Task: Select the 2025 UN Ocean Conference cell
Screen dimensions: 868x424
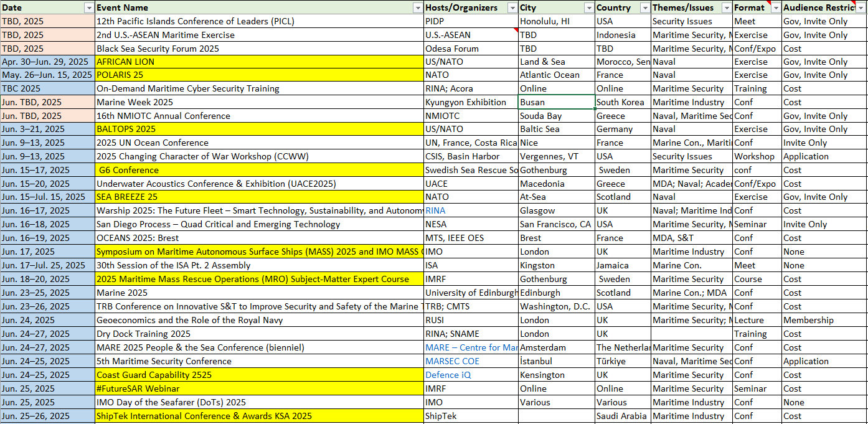Action: [259, 143]
